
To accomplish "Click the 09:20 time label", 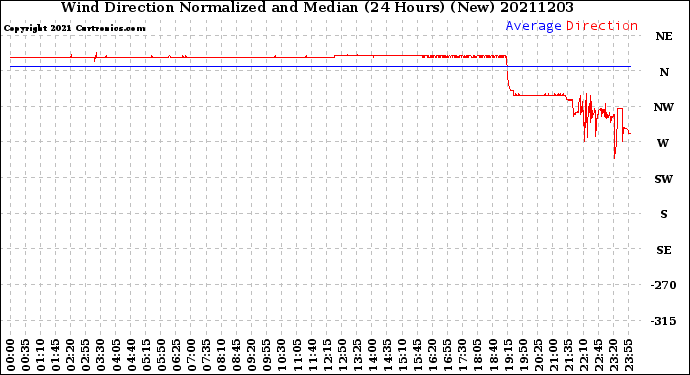I will (x=252, y=355).
